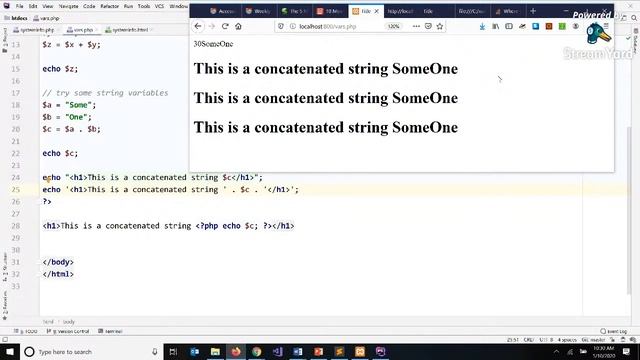Screen dimensions: 640x360
Task: Toggle the Firefox sidebar icon
Action: [x=509, y=26]
